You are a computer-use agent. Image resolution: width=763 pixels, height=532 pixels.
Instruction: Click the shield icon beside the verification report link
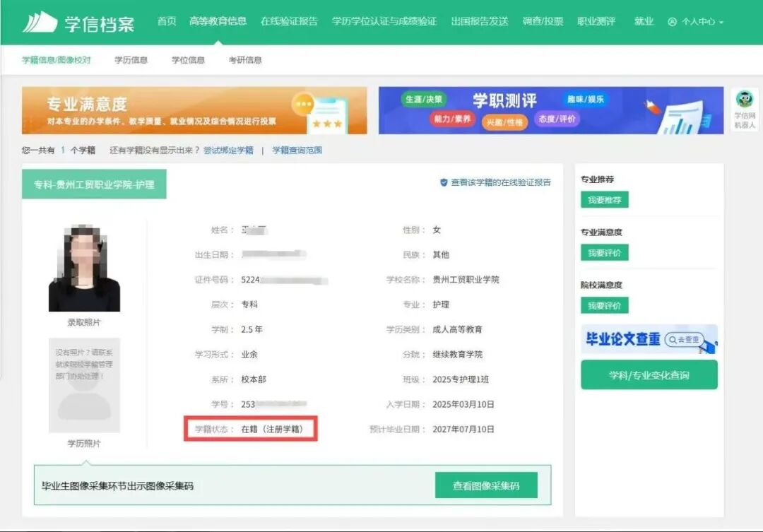(444, 182)
